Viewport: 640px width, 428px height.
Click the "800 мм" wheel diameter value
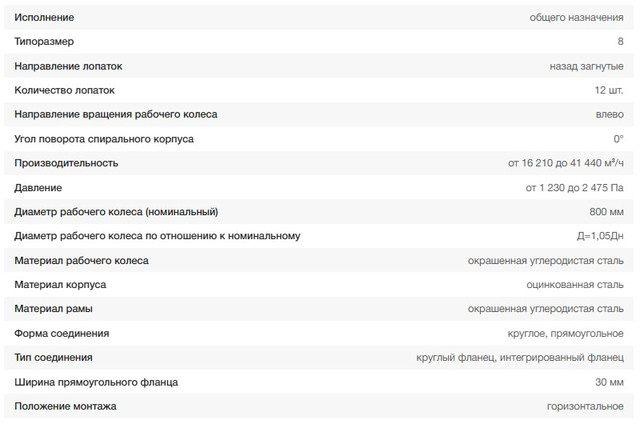[x=607, y=211]
